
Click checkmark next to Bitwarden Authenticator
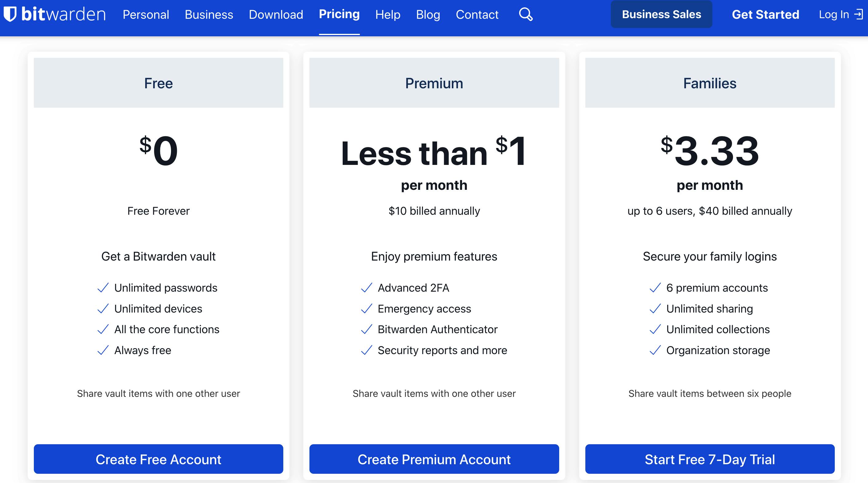click(366, 329)
